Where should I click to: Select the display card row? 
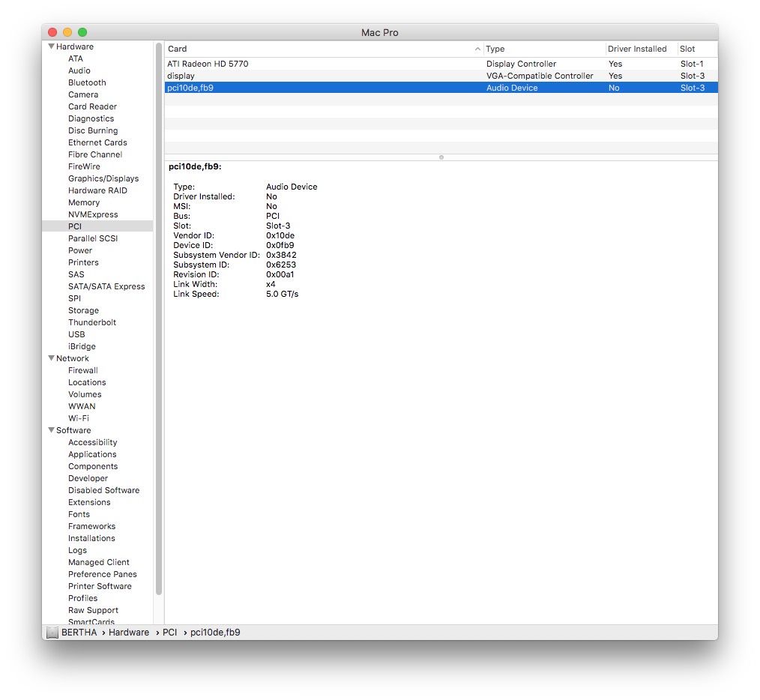(x=441, y=76)
